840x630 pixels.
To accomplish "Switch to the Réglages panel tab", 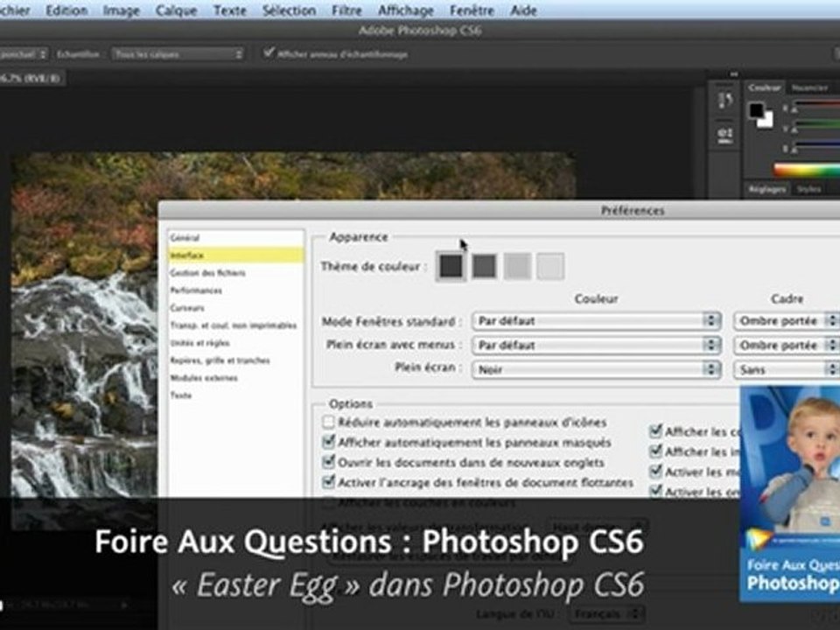I will click(767, 189).
